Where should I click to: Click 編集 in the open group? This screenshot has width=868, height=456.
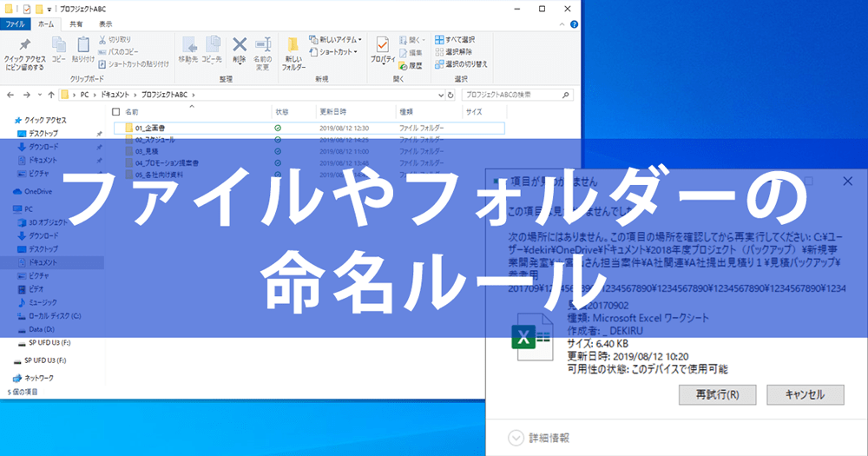click(411, 53)
